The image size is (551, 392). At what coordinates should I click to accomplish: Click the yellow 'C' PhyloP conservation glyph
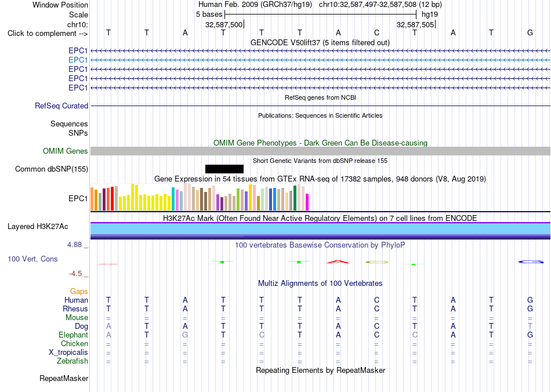click(377, 262)
